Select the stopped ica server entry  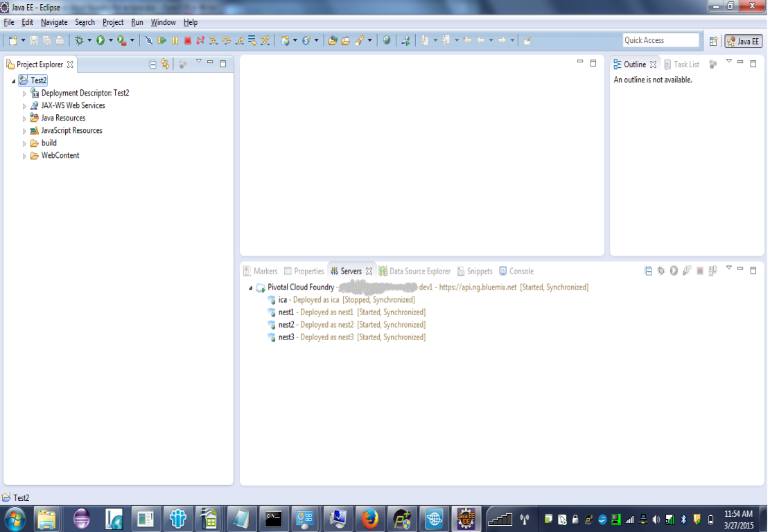pos(281,299)
